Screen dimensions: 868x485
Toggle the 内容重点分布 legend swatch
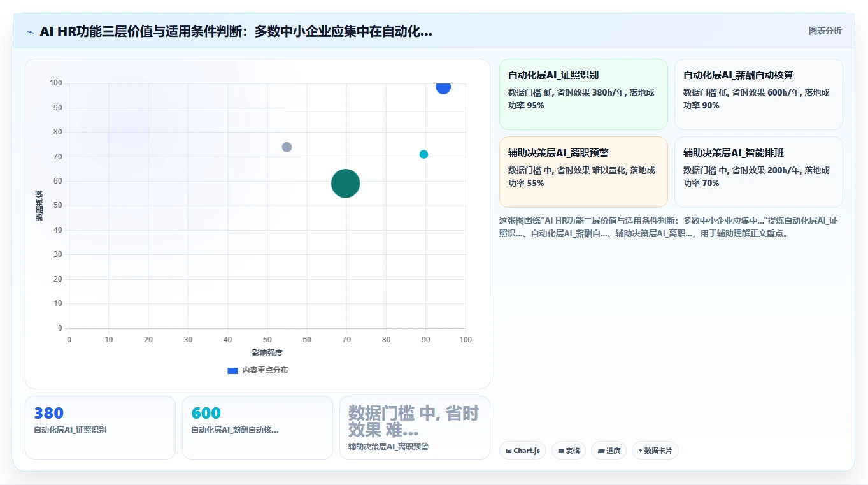[233, 370]
